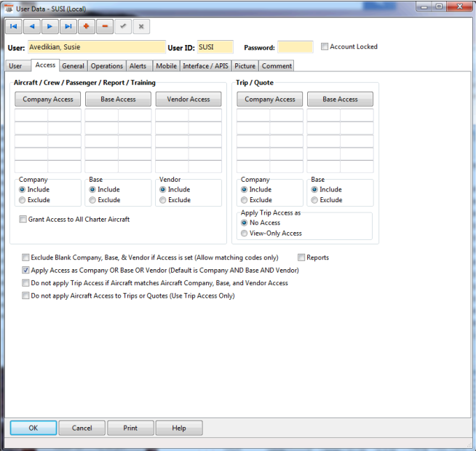Select Include under Aircraft Company group
476x451 pixels.
[x=22, y=190]
